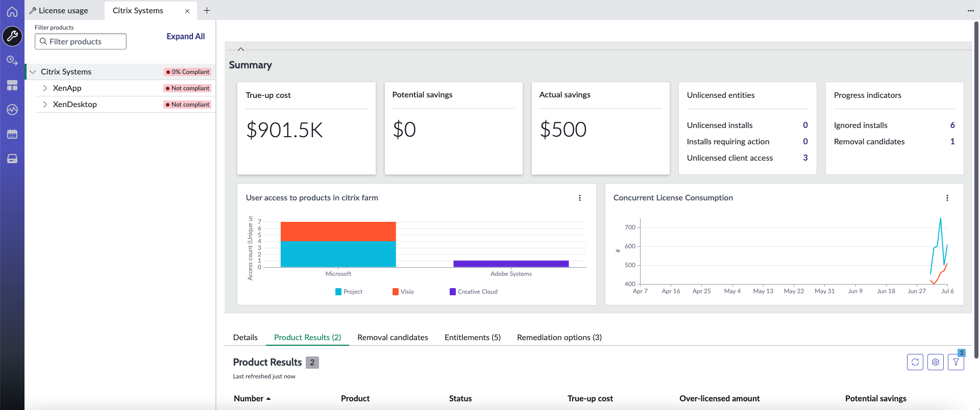Select the wrench License usage sidebar icon
The height and width of the screenshot is (410, 980).
coord(12,36)
